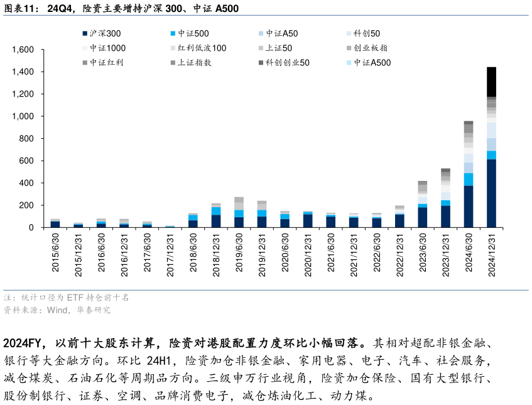Click the white legend square, fourth group

tap(349, 33)
